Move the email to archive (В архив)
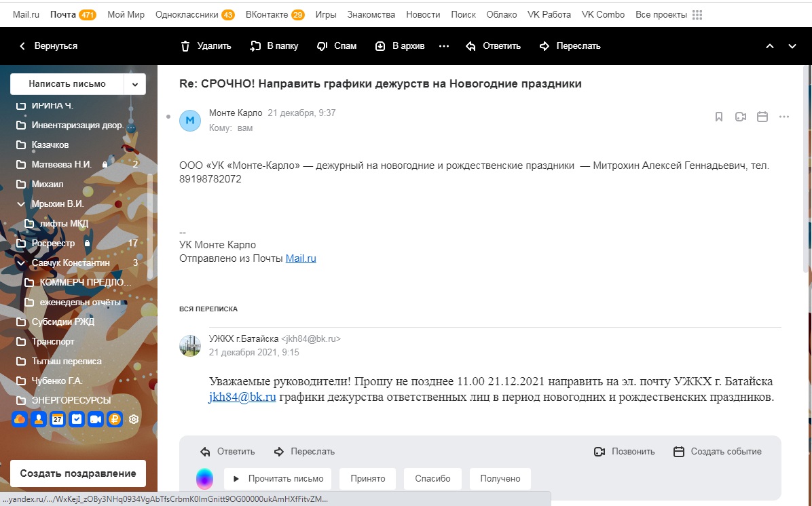This screenshot has height=506, width=812. click(x=400, y=46)
